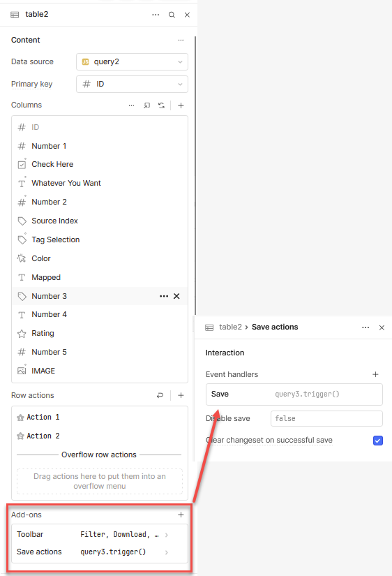Click the Disable save input field
The image size is (392, 576).
(x=326, y=418)
